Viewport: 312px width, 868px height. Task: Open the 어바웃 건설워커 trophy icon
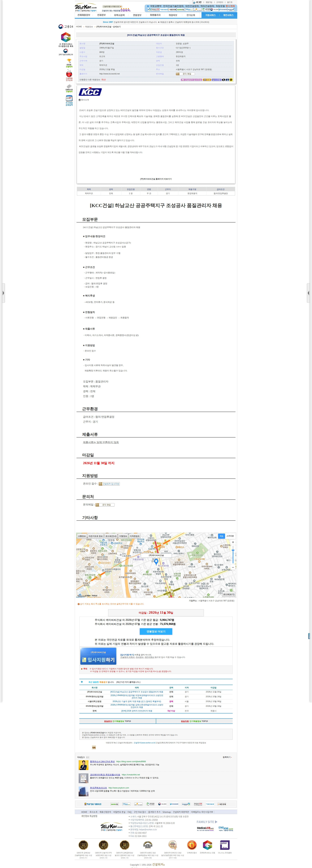coord(69,63)
